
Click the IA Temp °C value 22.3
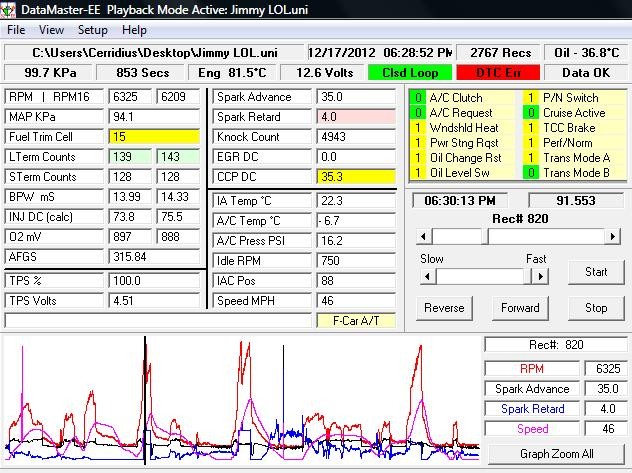356,201
